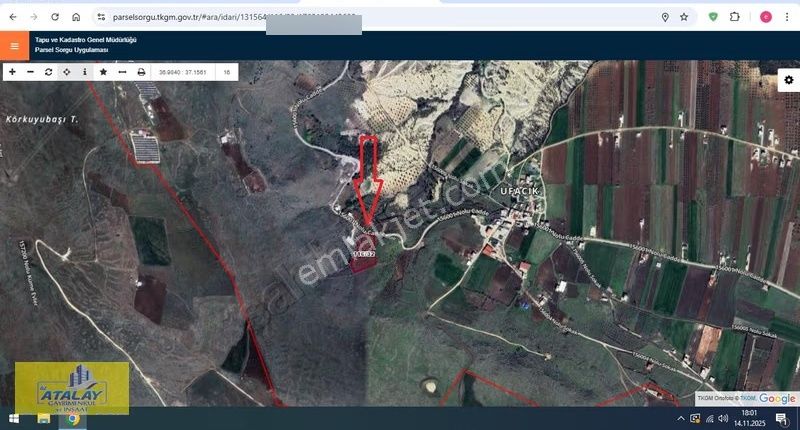Viewport: 800px width, 430px height.
Task: Select the crosshair locate tool
Action: [66, 72]
